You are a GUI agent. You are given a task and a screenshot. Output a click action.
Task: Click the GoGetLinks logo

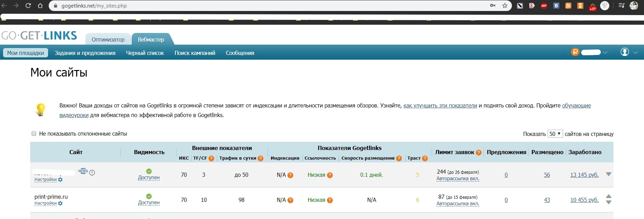(39, 36)
